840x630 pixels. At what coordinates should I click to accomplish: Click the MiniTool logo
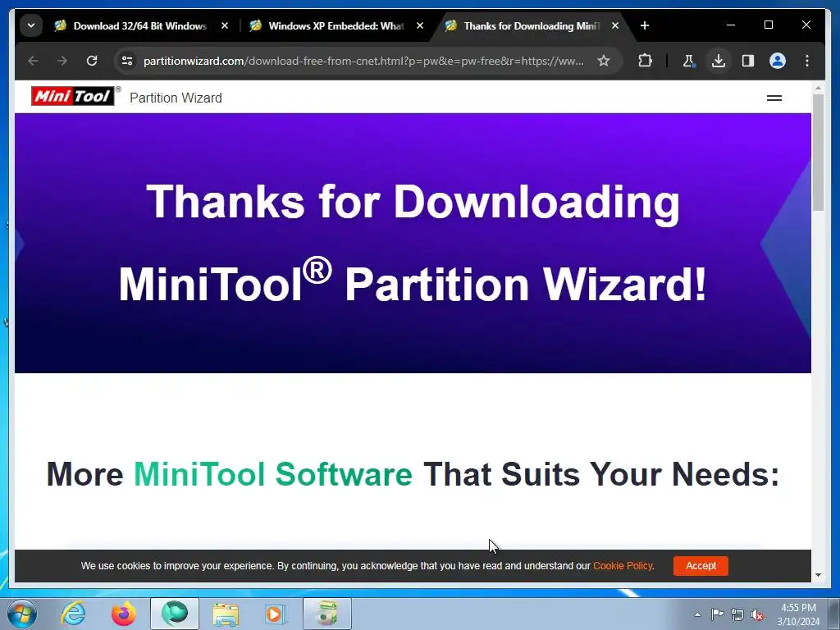pos(73,97)
